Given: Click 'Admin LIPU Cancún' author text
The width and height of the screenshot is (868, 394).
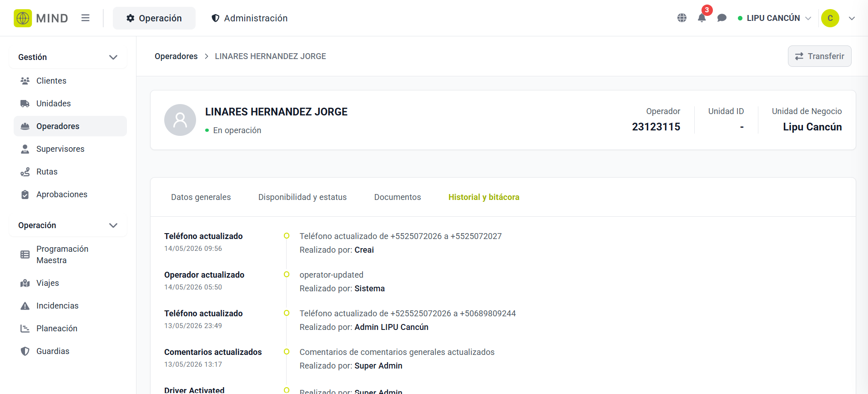Looking at the screenshot, I should tap(391, 327).
